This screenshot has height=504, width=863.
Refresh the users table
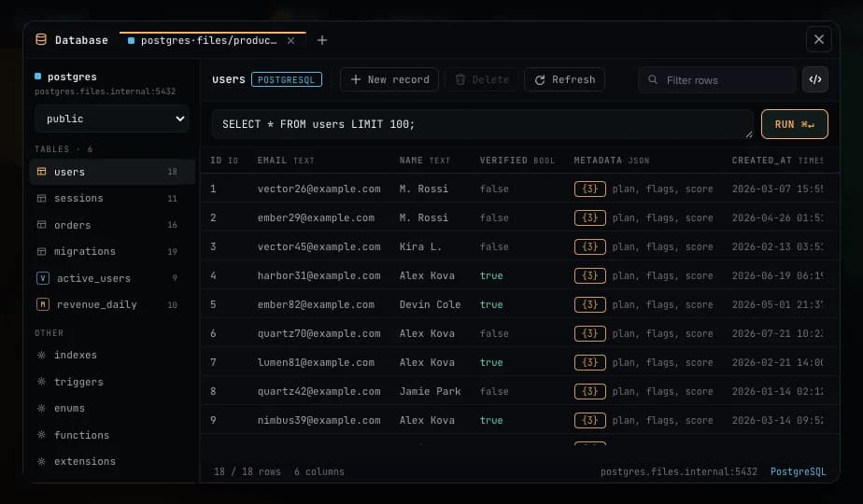565,79
